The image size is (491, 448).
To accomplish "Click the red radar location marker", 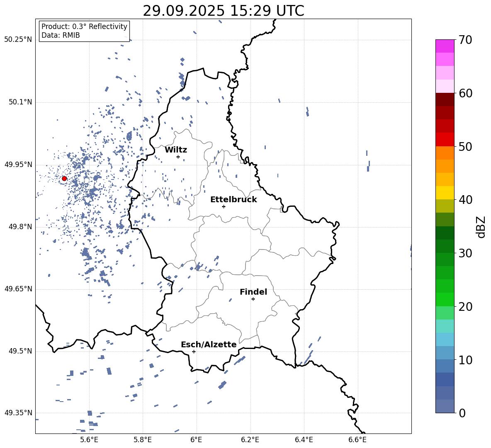I will 64,179.
